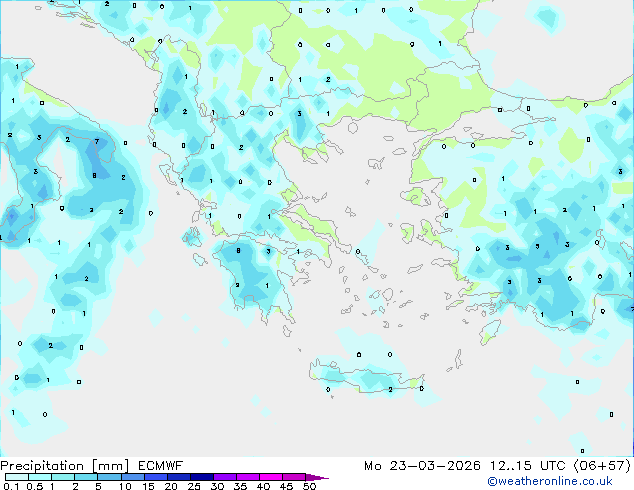The height and width of the screenshot is (490, 634).
Task: Click the lightest 0.1–0.5 mm legend swatch
Action: [x=17, y=477]
